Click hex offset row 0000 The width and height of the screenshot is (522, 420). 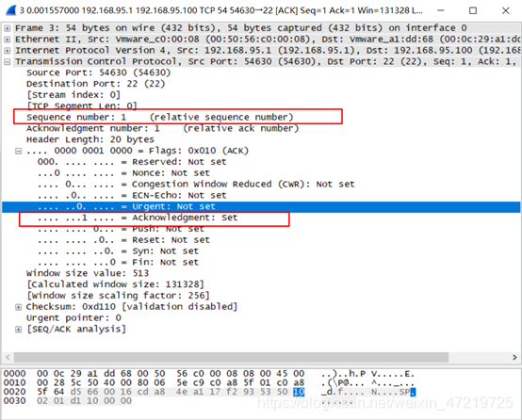(x=15, y=374)
